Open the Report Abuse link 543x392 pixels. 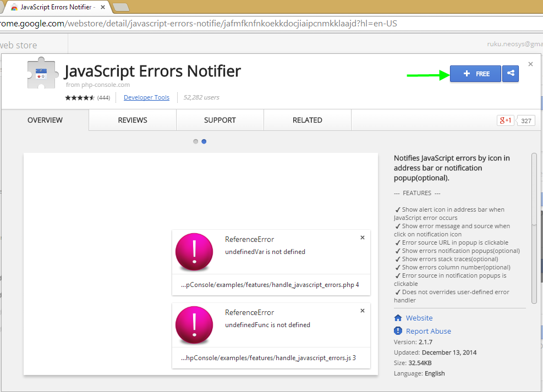coord(428,331)
